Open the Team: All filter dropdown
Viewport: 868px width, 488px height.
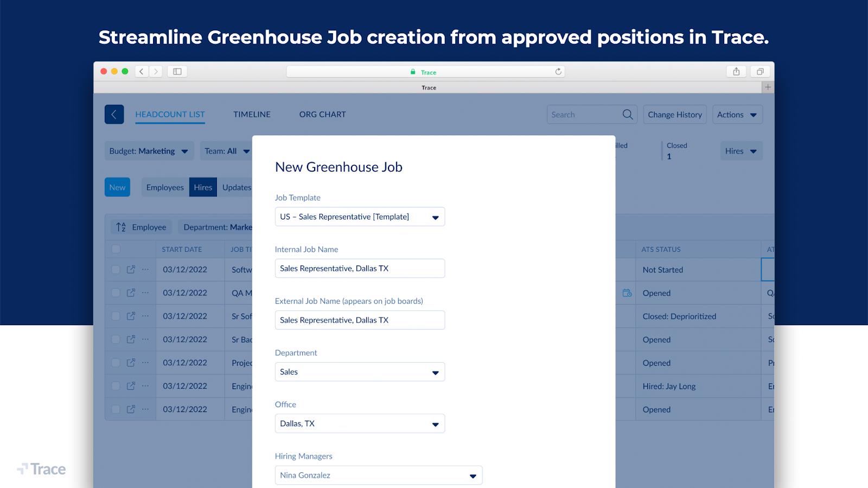[x=226, y=151]
